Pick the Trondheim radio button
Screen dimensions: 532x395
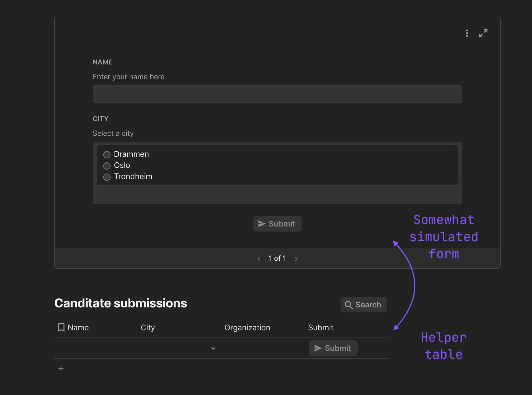(107, 177)
